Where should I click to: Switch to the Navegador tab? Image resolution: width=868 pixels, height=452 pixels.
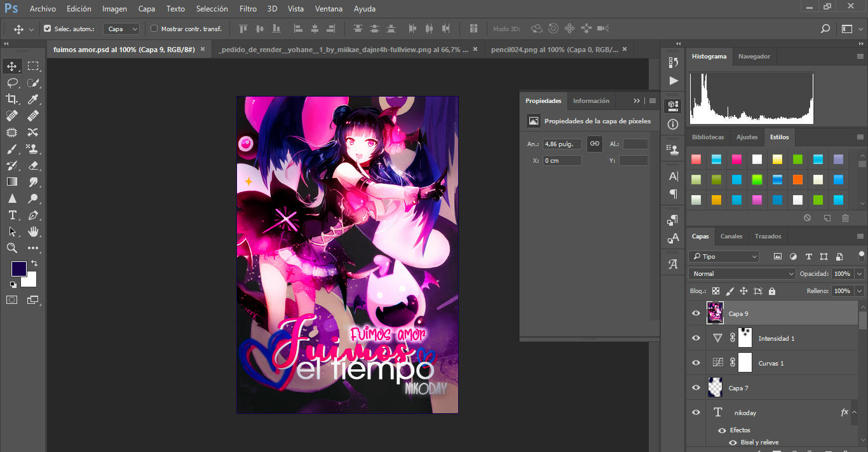tap(754, 57)
